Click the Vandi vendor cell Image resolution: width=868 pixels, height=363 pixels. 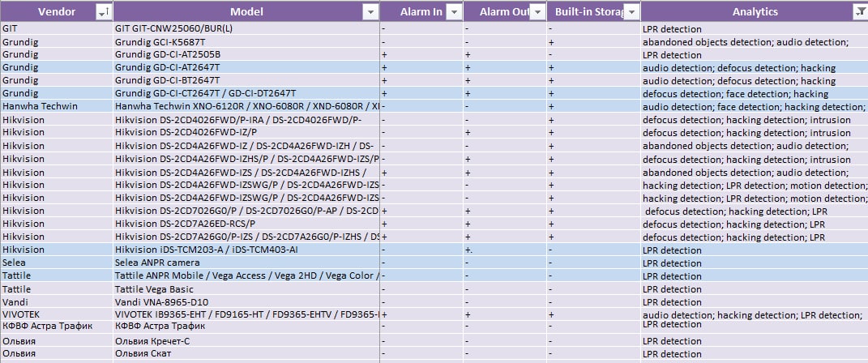(57, 302)
